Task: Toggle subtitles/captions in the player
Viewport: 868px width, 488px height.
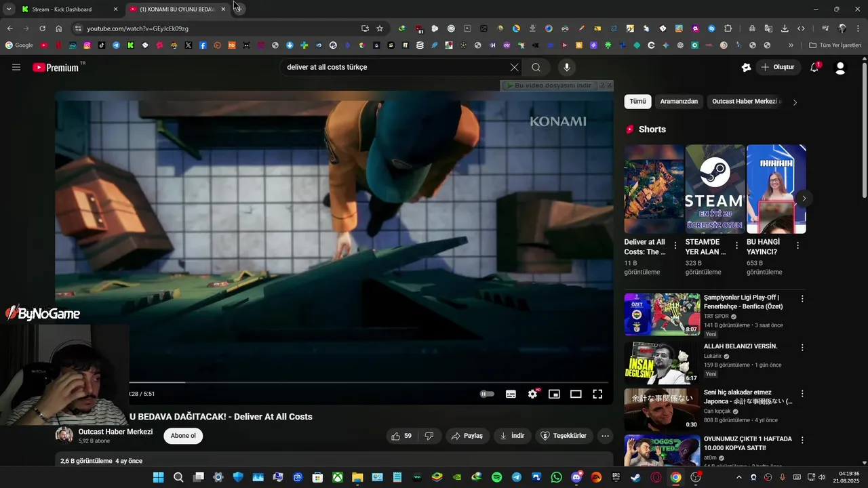Action: [511, 394]
